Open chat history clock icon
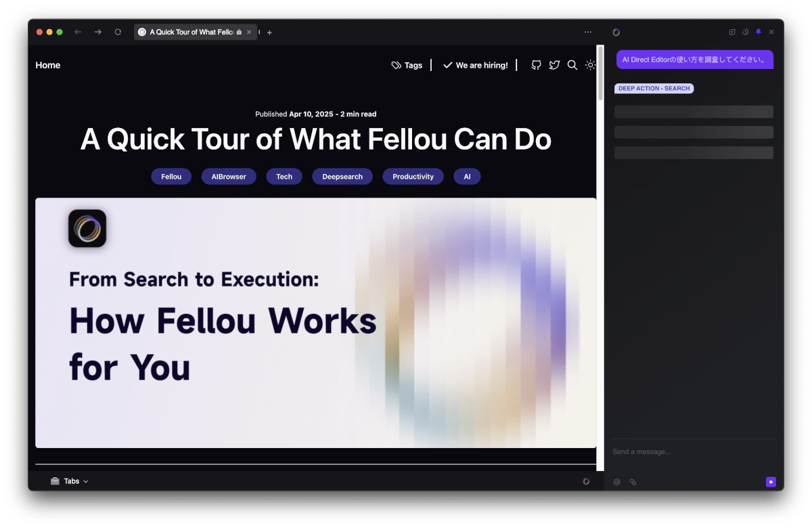Viewport: 812px width, 528px height. coord(745,32)
